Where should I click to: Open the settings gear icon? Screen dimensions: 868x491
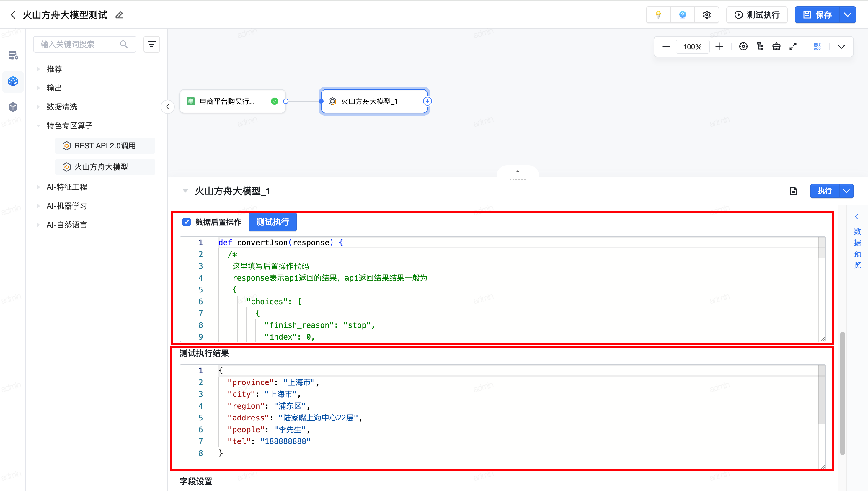click(x=707, y=15)
